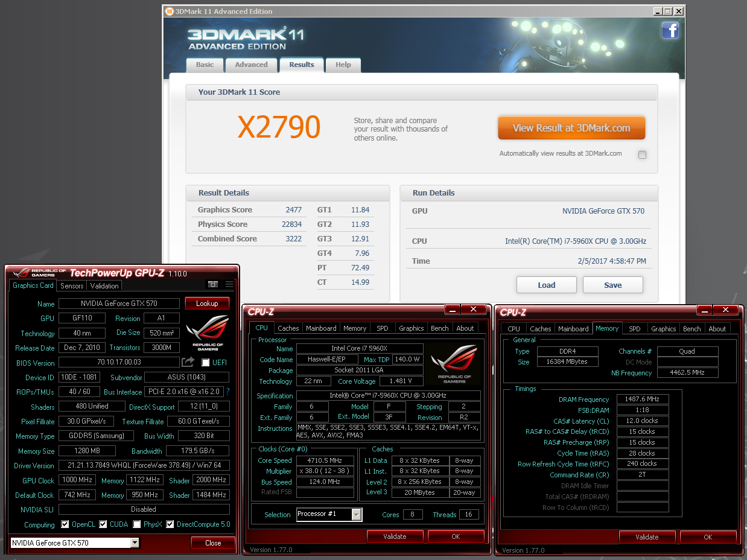This screenshot has height=560, width=747.
Task: Switch to the Basic tab in 3DMark
Action: click(x=205, y=65)
